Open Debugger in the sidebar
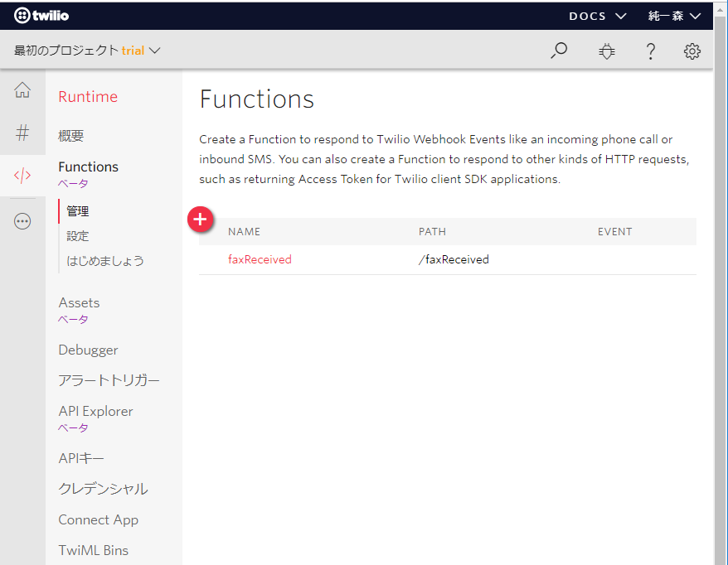The width and height of the screenshot is (728, 565). (x=88, y=350)
